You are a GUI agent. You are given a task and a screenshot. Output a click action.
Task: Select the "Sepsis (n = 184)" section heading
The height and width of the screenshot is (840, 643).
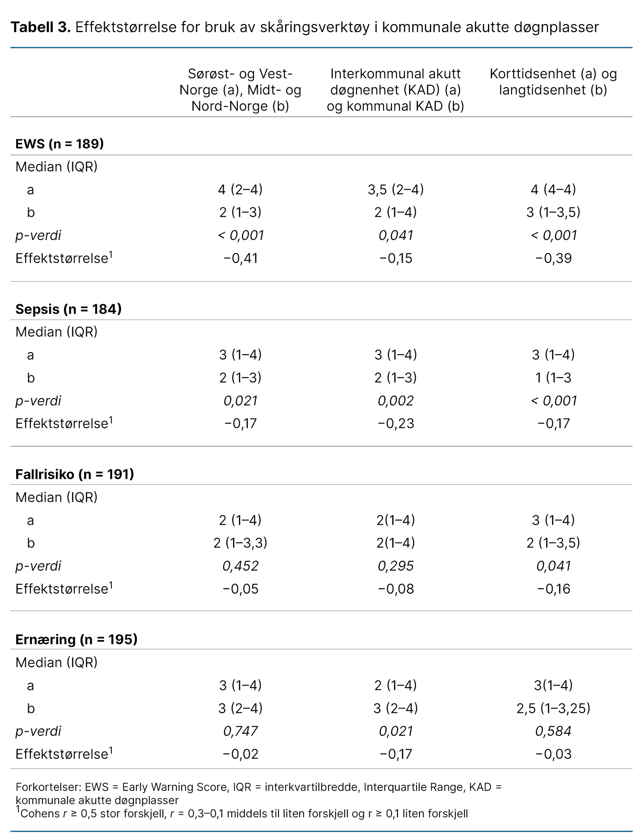[68, 309]
